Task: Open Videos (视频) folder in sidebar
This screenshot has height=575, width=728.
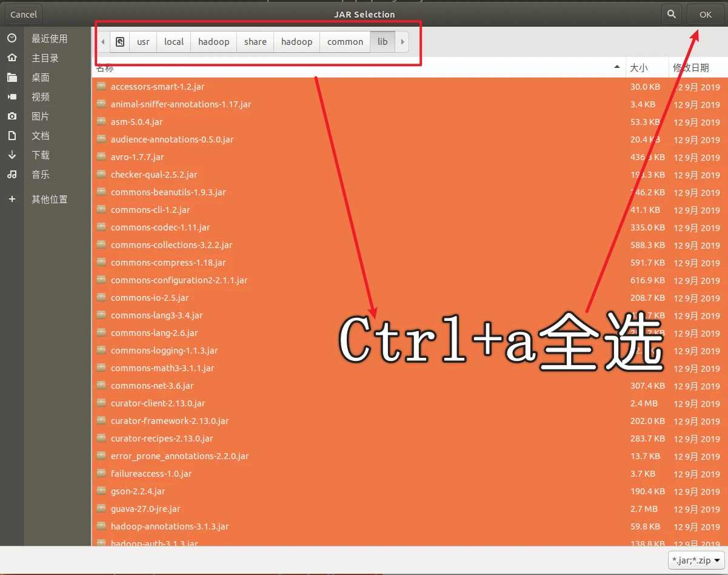Action: [41, 97]
